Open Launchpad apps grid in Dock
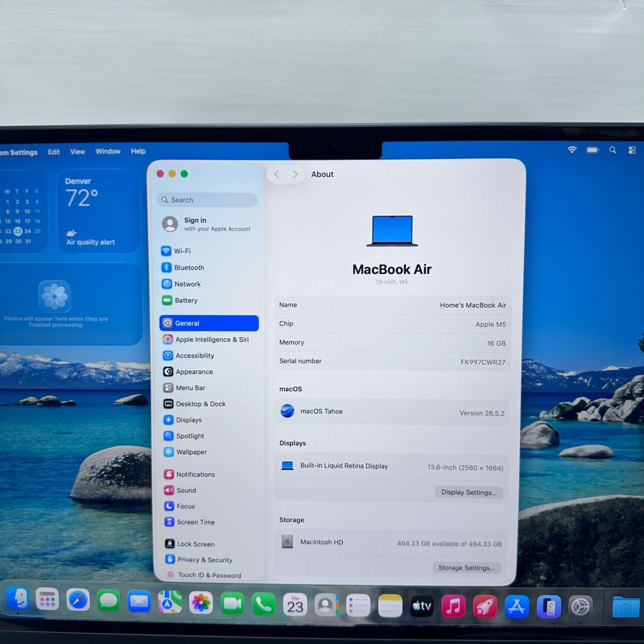Image resolution: width=644 pixels, height=644 pixels. pos(47,599)
